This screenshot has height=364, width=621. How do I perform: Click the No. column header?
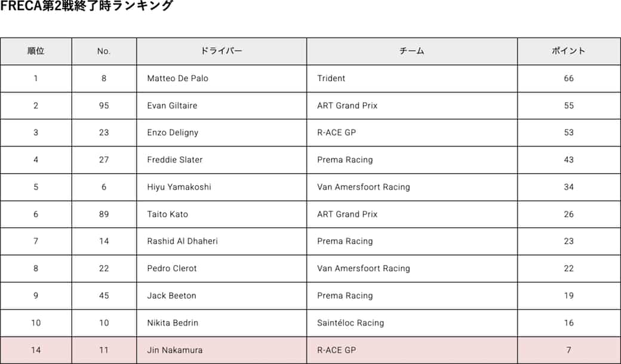click(104, 51)
